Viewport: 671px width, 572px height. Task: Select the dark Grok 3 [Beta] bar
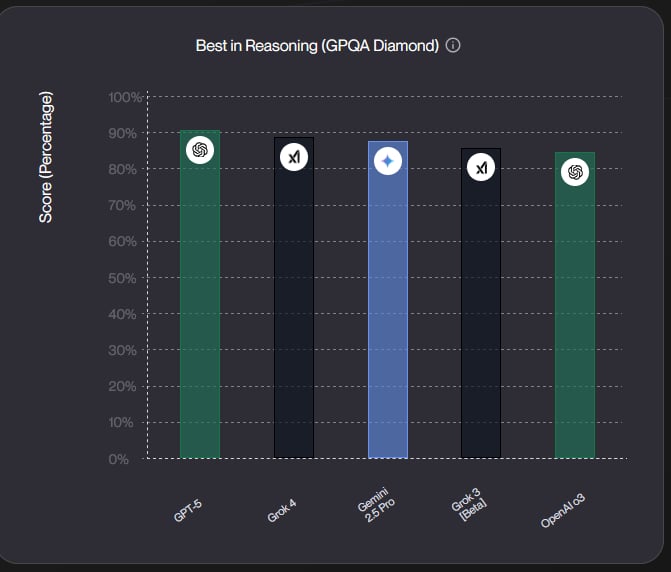pos(481,303)
